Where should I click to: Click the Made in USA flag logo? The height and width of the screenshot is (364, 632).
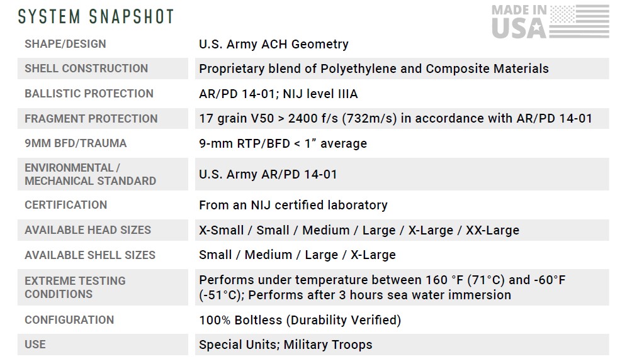[550, 21]
